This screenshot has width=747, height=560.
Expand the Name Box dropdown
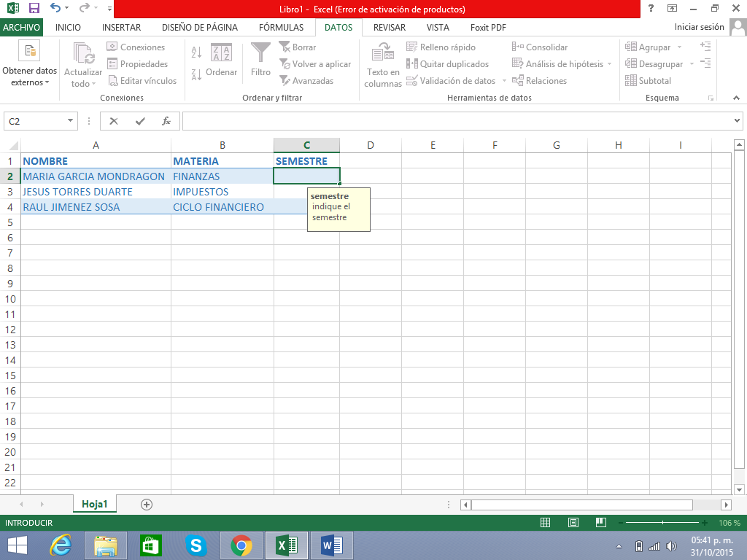[x=71, y=121]
